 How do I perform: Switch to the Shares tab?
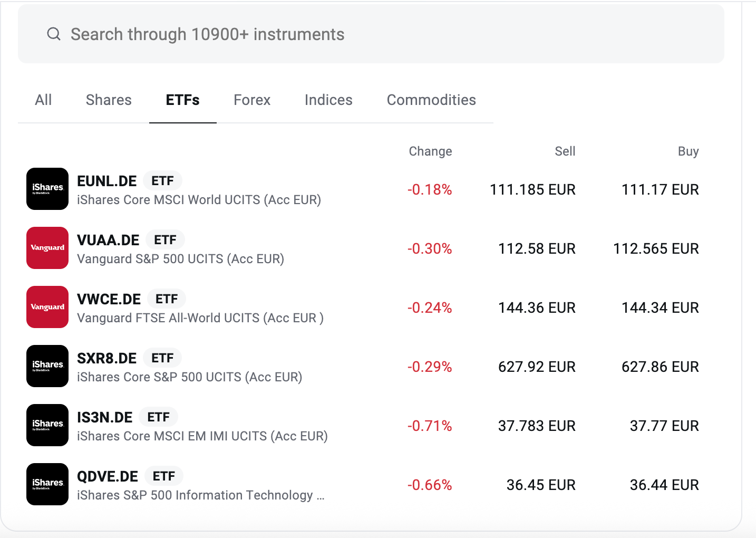click(109, 100)
